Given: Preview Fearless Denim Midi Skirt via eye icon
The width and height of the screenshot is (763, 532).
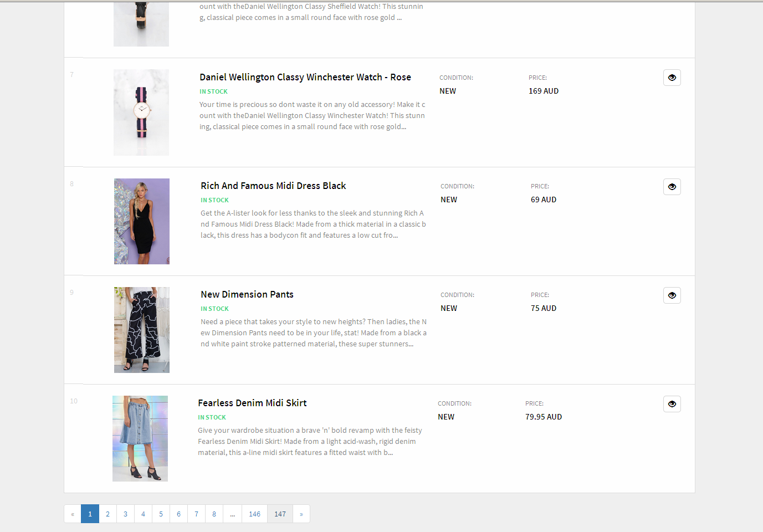Looking at the screenshot, I should tap(672, 404).
